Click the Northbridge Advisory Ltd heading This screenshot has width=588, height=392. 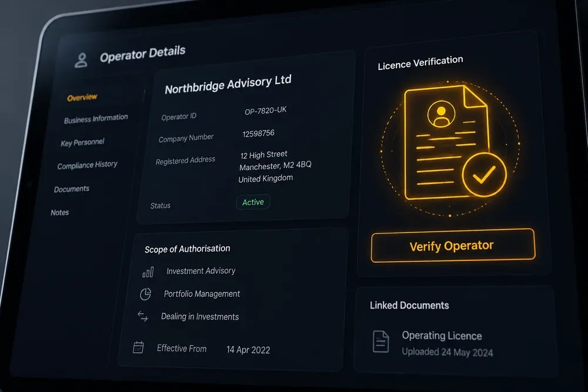(x=228, y=85)
